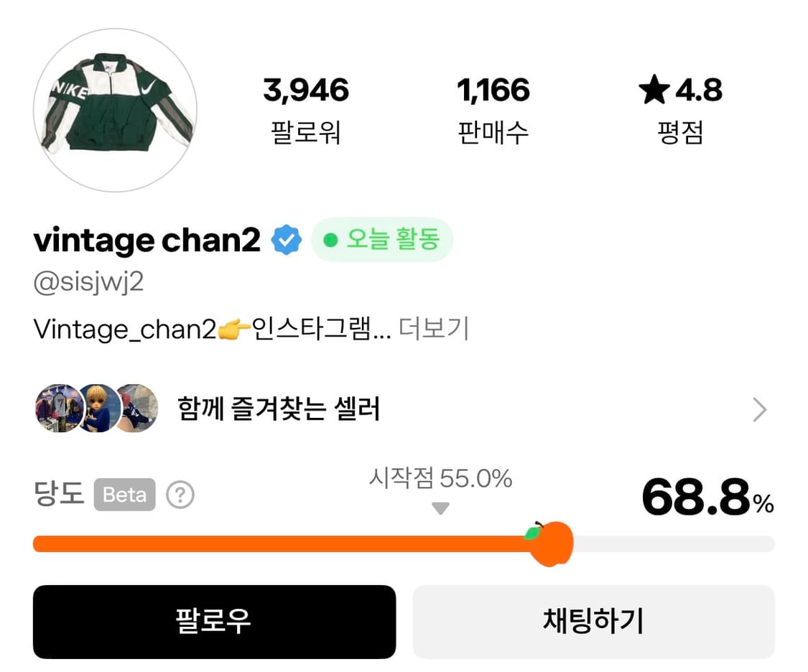Open the 4.8 평점 rating details
The height and width of the screenshot is (672, 808).
pyautogui.click(x=680, y=110)
